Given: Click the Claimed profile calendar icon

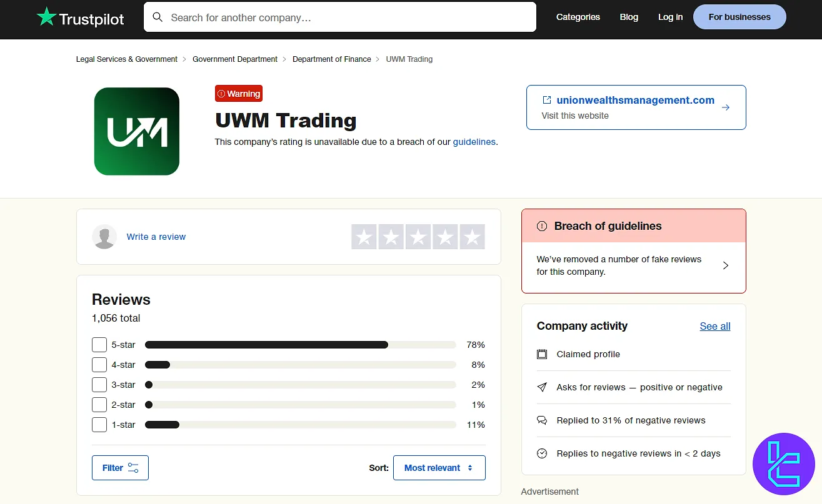Looking at the screenshot, I should point(542,353).
